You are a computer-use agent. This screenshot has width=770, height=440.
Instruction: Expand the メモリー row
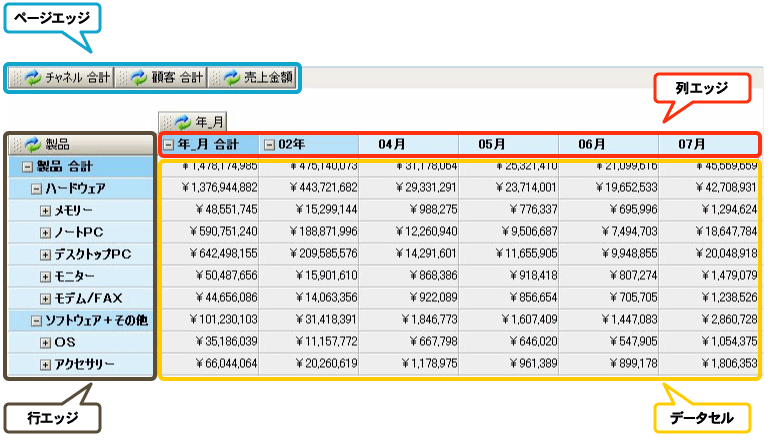[45, 210]
